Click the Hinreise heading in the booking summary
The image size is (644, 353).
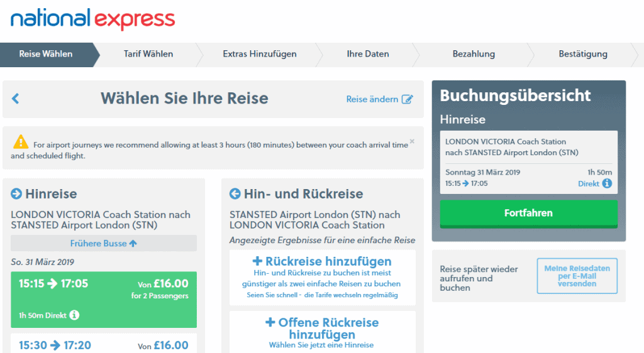462,119
